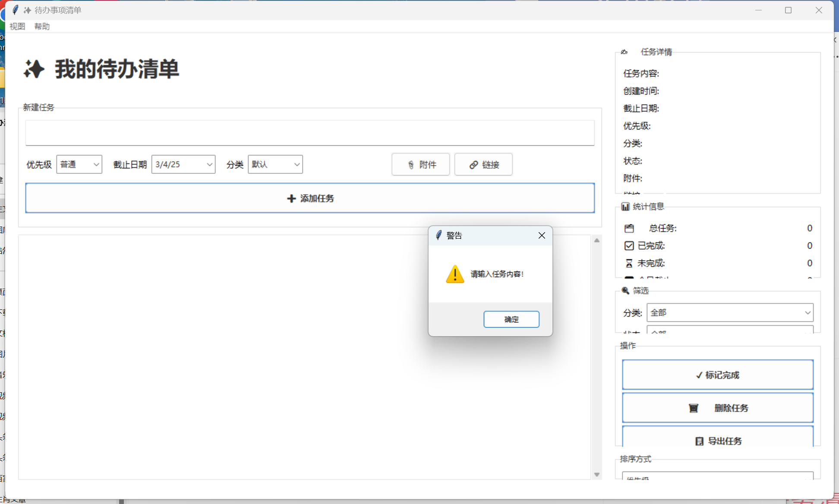The height and width of the screenshot is (504, 839).
Task: Click the document icon in 导出任务 button
Action: tap(699, 441)
